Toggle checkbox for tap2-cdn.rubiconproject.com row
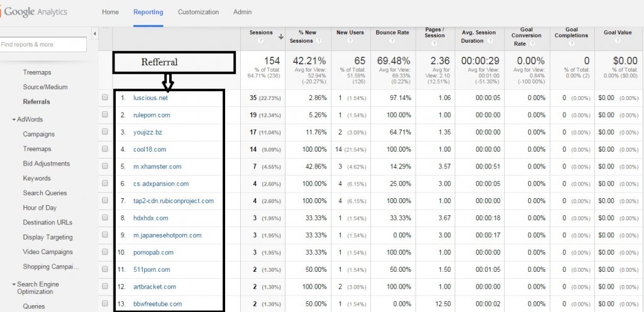 point(105,200)
